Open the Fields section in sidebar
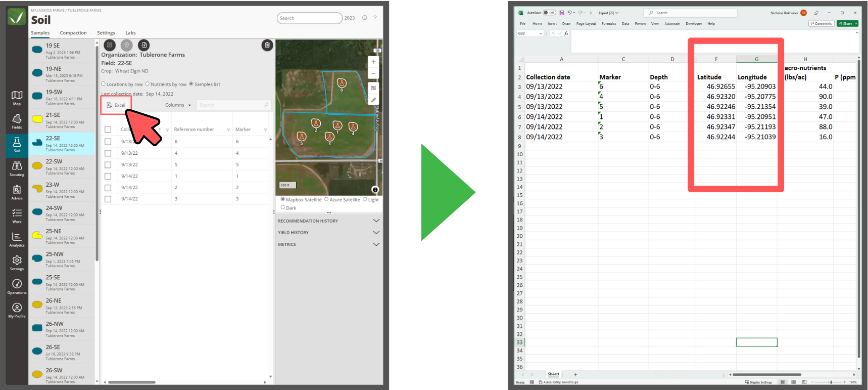The height and width of the screenshot is (390, 868). [17, 121]
